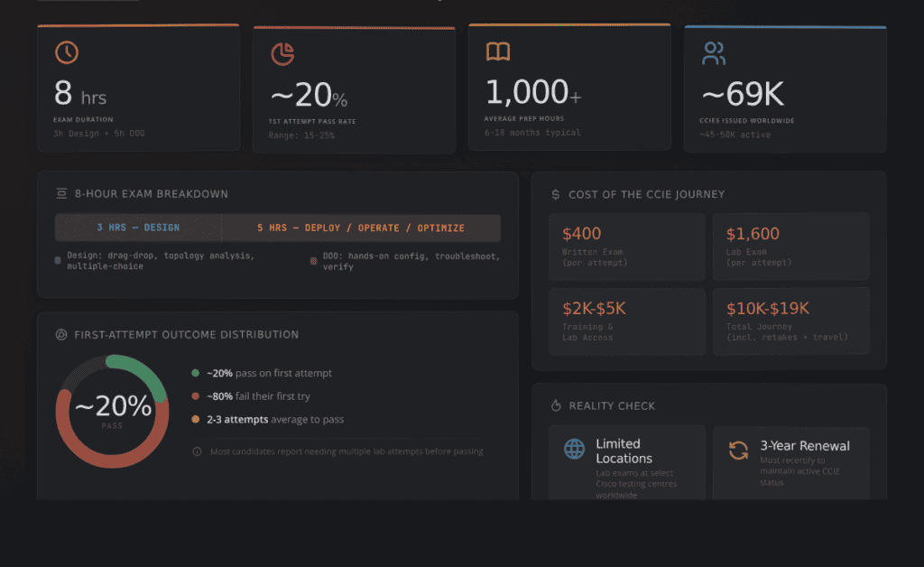The image size is (924, 567).
Task: Click the clock icon above 8 hrs
Action: [x=67, y=52]
